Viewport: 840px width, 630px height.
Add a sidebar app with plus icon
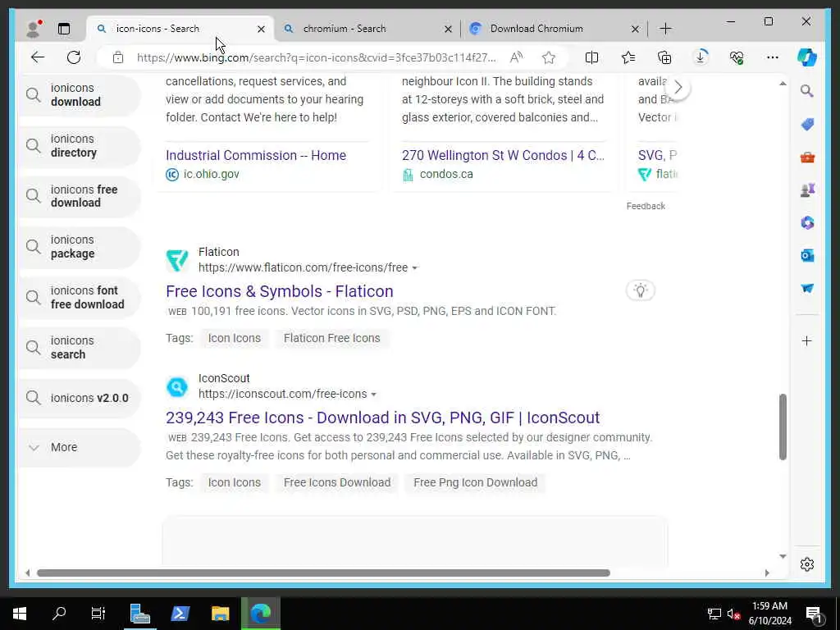coord(807,340)
